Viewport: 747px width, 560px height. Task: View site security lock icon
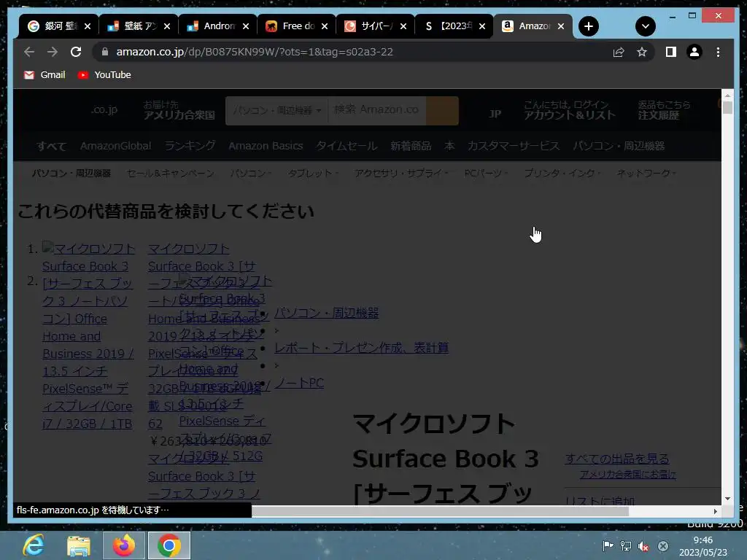(x=105, y=52)
